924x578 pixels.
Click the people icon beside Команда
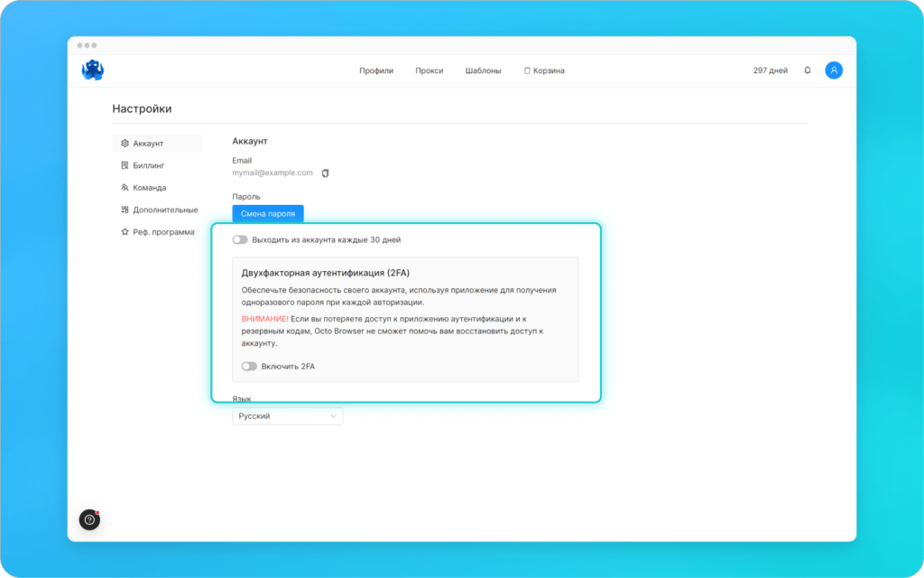point(125,188)
